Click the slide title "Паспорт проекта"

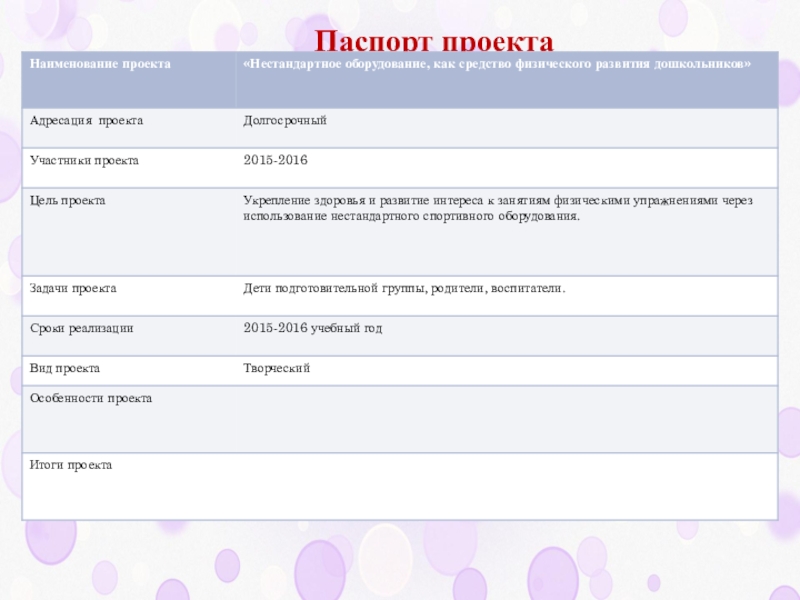click(434, 41)
